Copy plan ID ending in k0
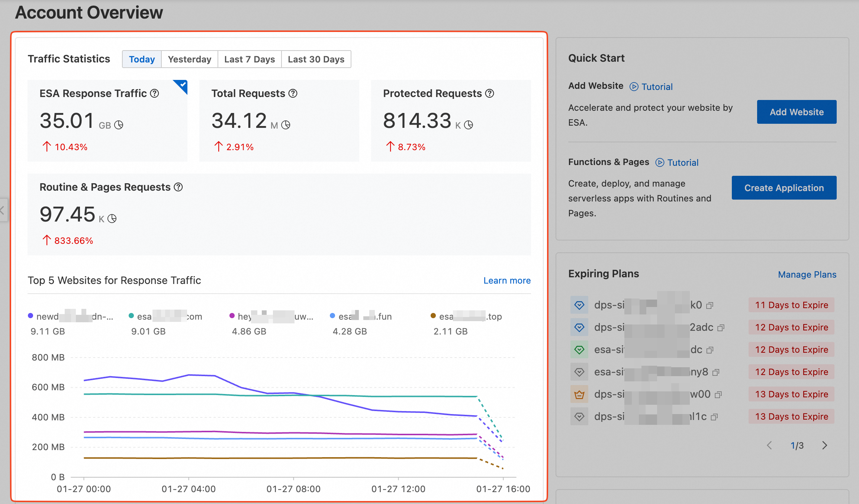The width and height of the screenshot is (859, 504). (x=710, y=306)
